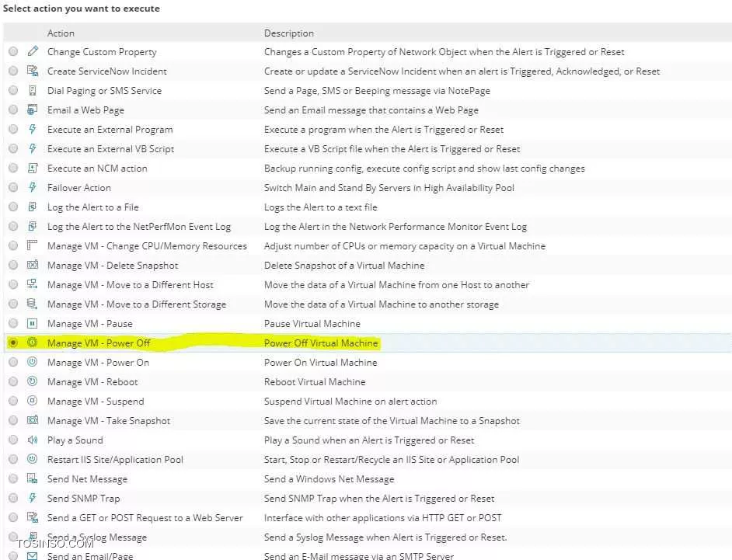Image resolution: width=732 pixels, height=560 pixels.
Task: Click 'Log the Alert to the NetPerfMon Event Log'
Action: coord(139,227)
